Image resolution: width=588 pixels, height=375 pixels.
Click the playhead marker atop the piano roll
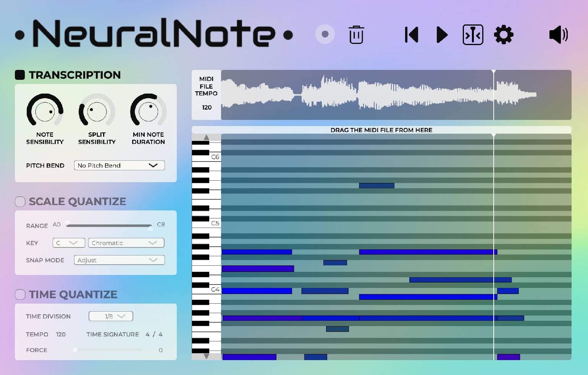(x=494, y=136)
